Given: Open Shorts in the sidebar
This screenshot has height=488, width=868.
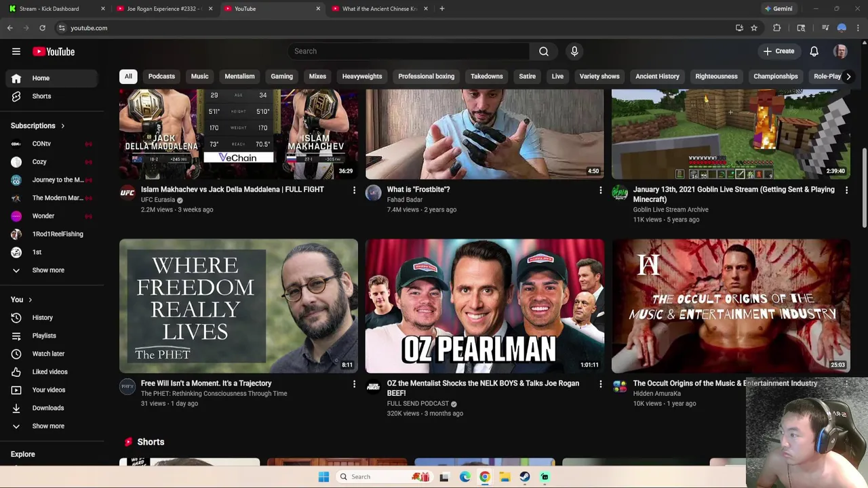Looking at the screenshot, I should click(x=52, y=96).
